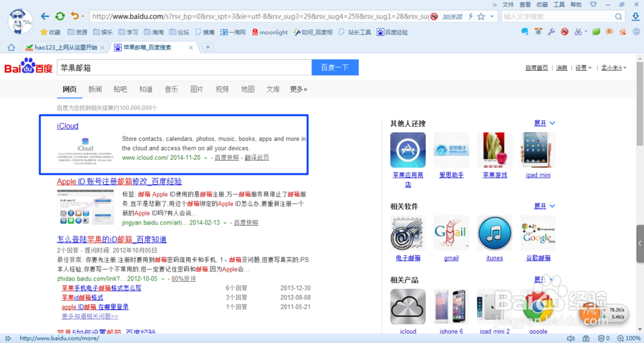Screen dimensions: 644x343
Task: Click the lightning speed-mode icon in address bar
Action: point(470,17)
